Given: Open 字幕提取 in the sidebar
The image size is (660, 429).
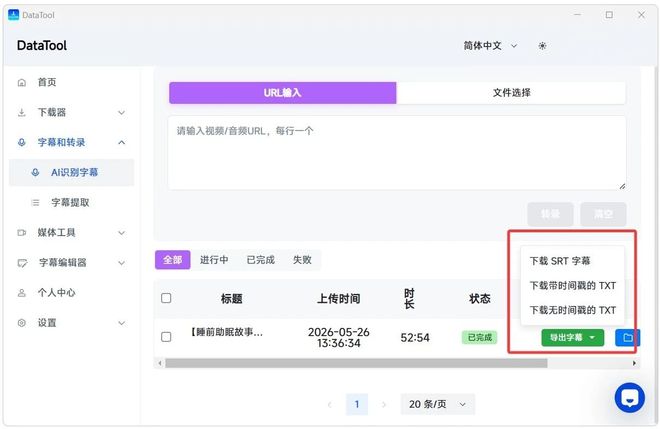Looking at the screenshot, I should pos(72,203).
